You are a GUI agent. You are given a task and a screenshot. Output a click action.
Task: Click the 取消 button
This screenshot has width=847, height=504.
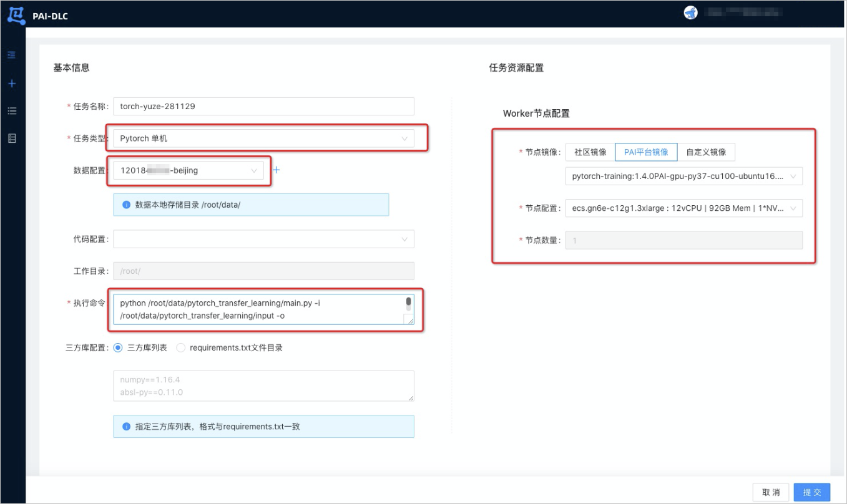coord(771,492)
